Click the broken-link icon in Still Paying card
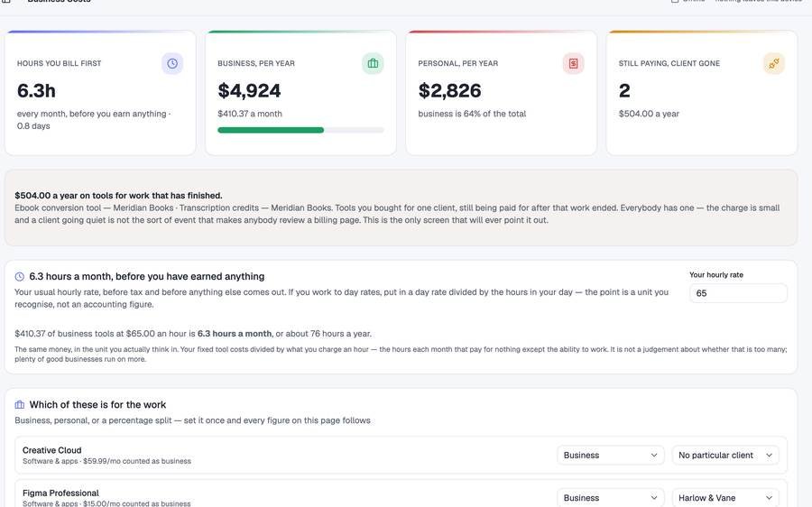812x507 pixels. click(x=774, y=63)
